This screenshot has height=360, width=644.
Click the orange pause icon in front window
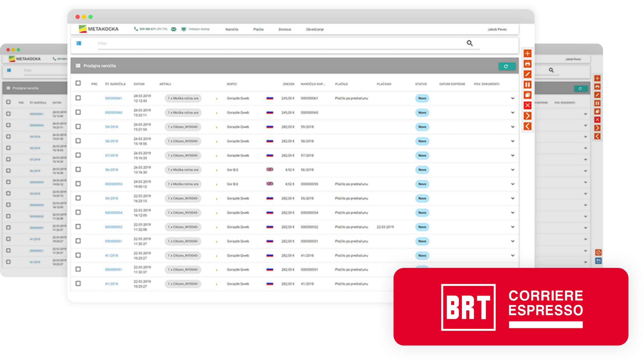tap(527, 85)
